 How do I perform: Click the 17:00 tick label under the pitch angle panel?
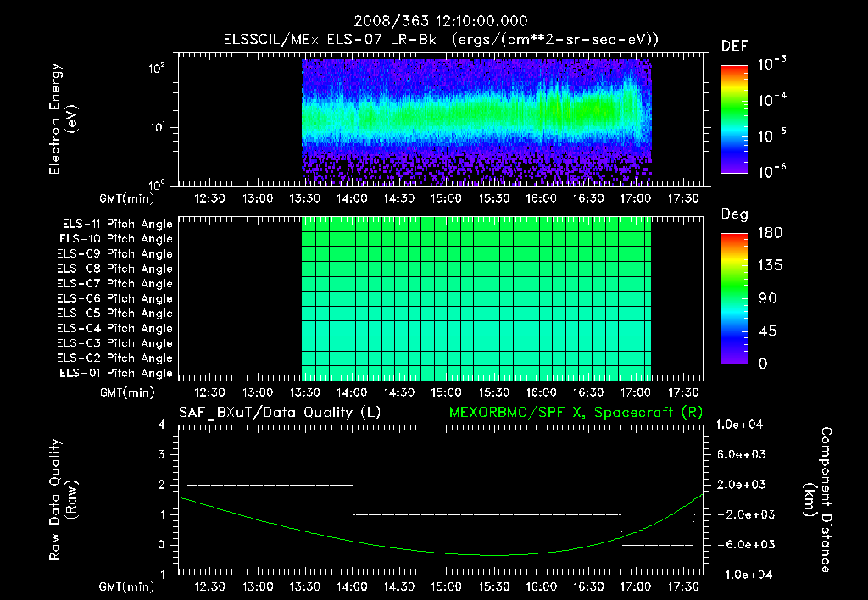pyautogui.click(x=635, y=392)
